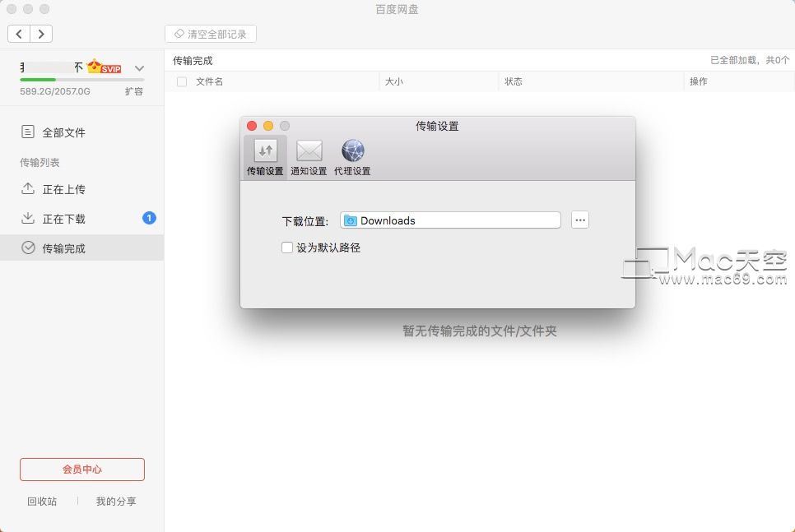Click the 扩容 expand storage link
Screen dimensions: 795x532
click(134, 91)
